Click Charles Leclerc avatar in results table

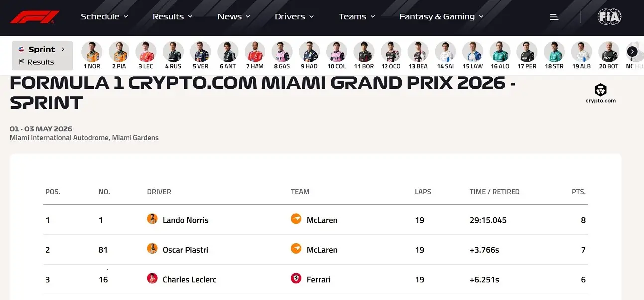152,278
